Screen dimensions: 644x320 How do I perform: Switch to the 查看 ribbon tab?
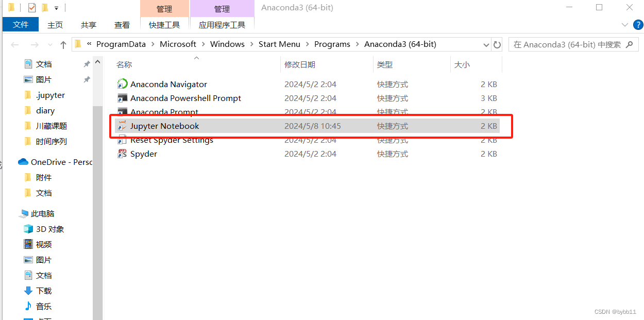coord(122,25)
